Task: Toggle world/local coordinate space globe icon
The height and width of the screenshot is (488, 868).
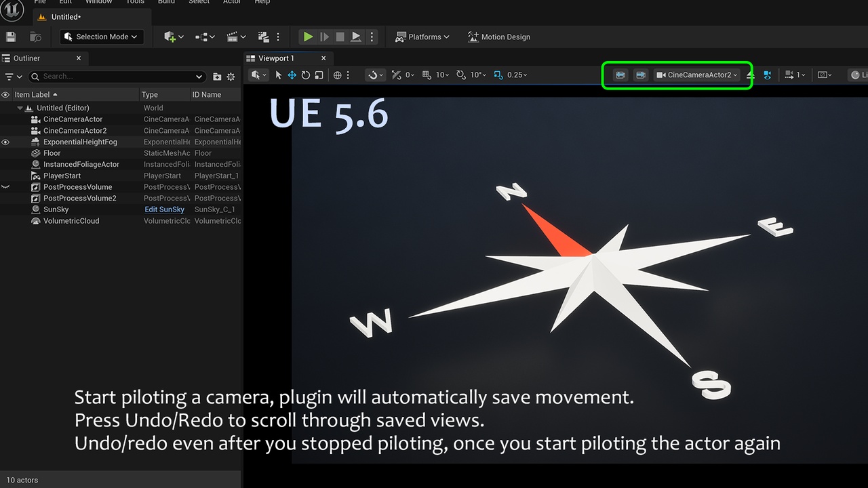Action: pos(338,75)
